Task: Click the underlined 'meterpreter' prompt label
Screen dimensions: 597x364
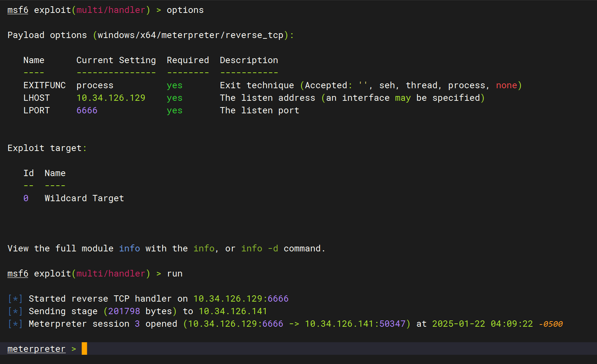Action: [37, 349]
